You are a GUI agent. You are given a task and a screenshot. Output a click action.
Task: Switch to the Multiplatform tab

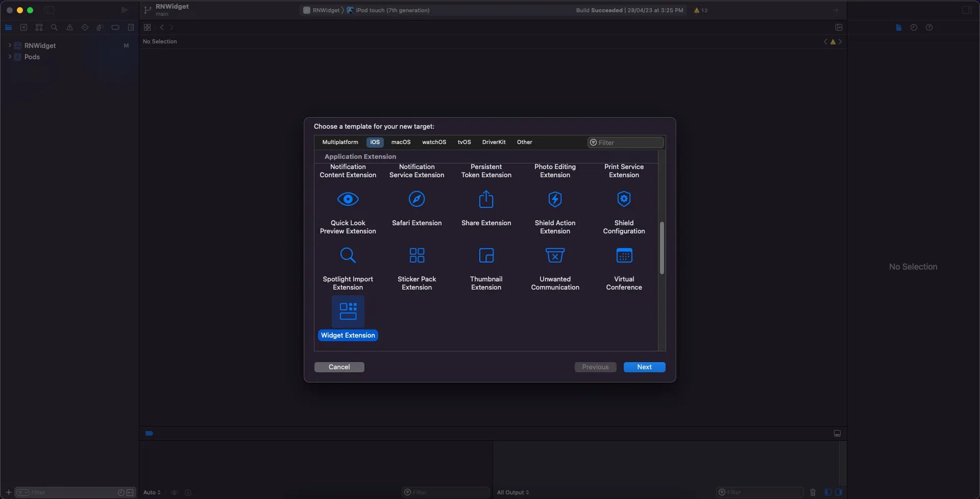click(340, 142)
